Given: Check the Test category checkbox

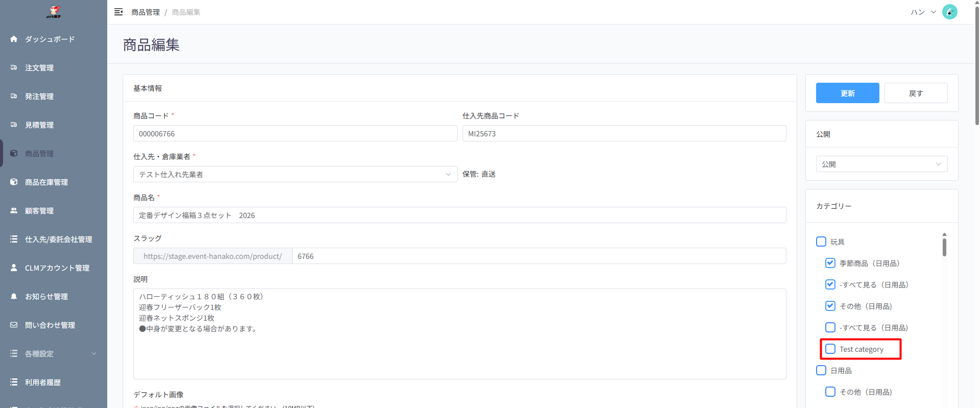Looking at the screenshot, I should tap(830, 349).
